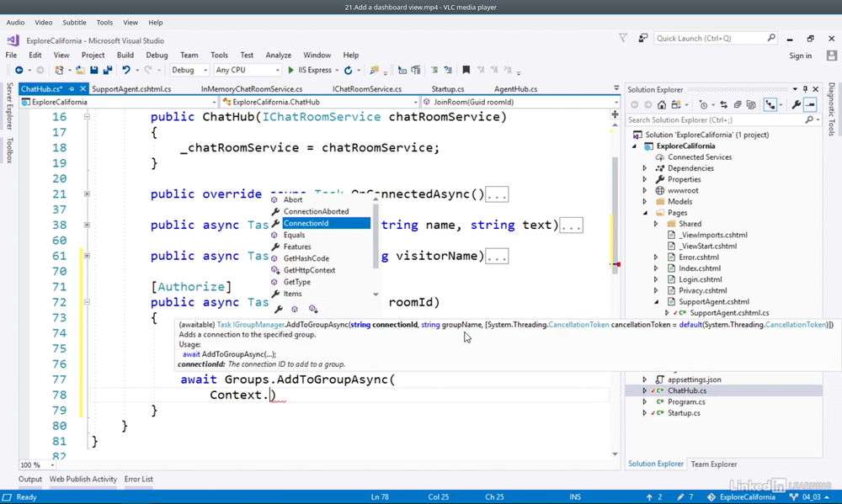Screen dimensions: 842x504
Task: Click Solution Explorer Home icon
Action: point(662,104)
